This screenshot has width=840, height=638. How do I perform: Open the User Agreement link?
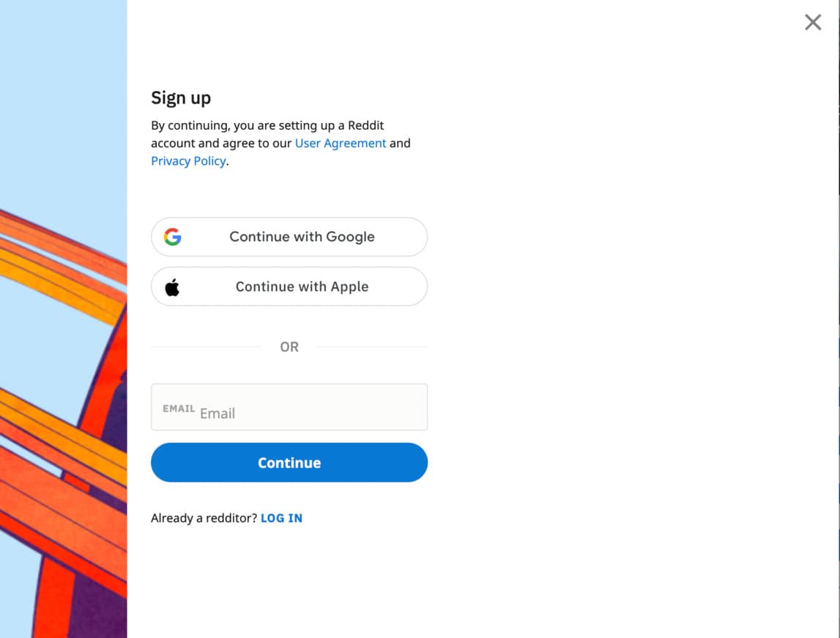(x=341, y=143)
